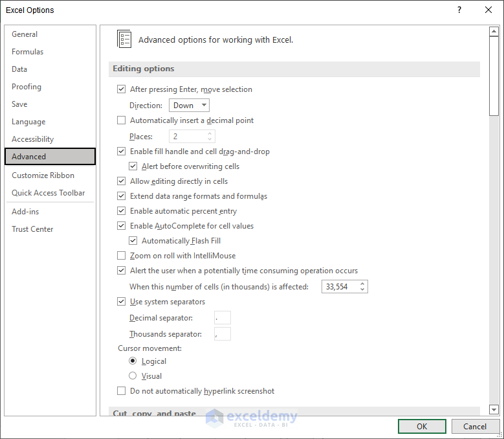Click the scrollbar up arrow
Viewport: 504px width, 439px height.
tap(494, 32)
